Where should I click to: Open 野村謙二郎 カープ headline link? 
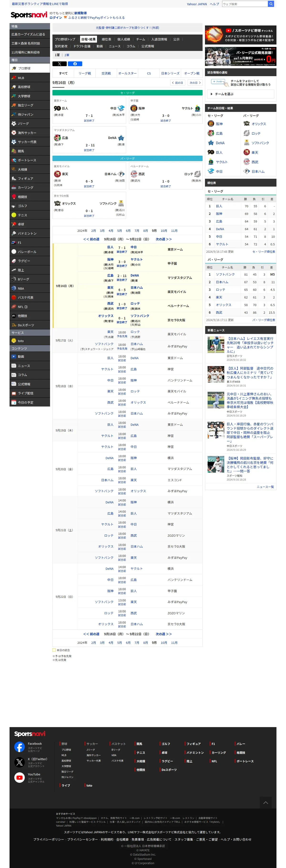[128, 28]
